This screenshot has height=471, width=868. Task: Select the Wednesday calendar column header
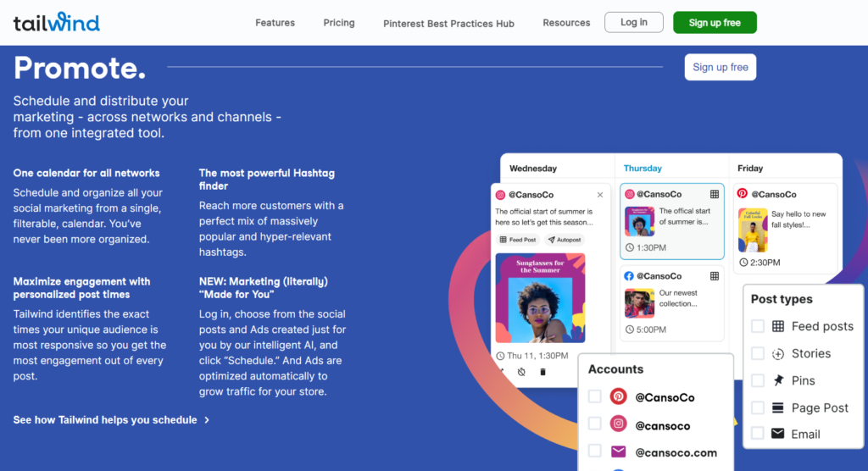(x=533, y=169)
